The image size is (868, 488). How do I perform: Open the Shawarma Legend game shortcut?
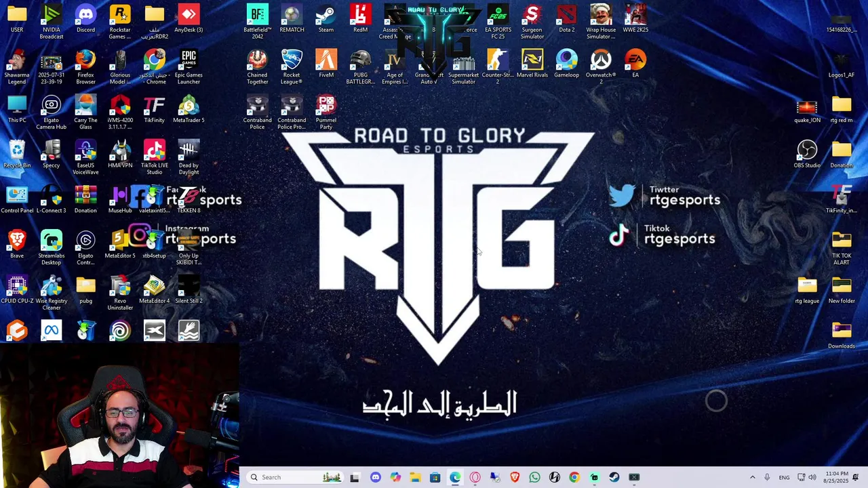click(17, 66)
